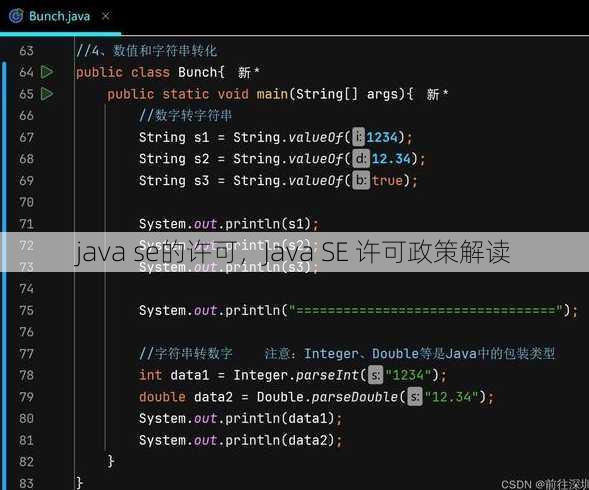The width and height of the screenshot is (589, 490).
Task: Click the equals-sign string on line 75
Action: point(426,311)
